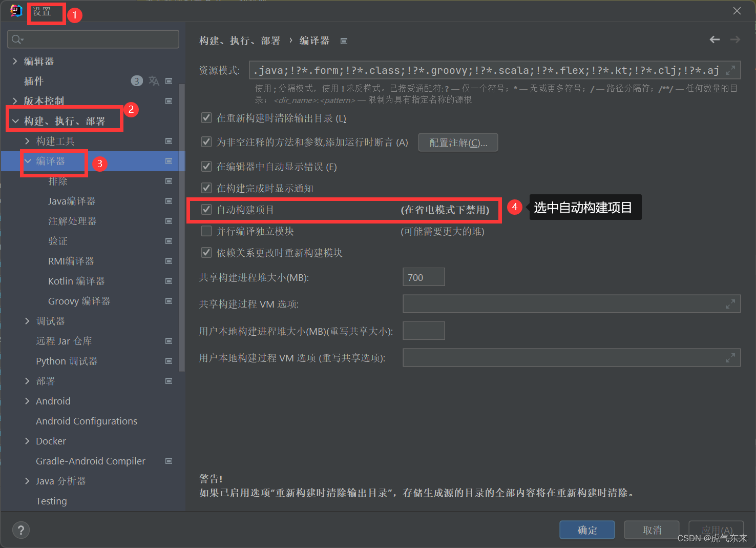
Task: Select Java编译器 in the sidebar
Action: pos(72,201)
